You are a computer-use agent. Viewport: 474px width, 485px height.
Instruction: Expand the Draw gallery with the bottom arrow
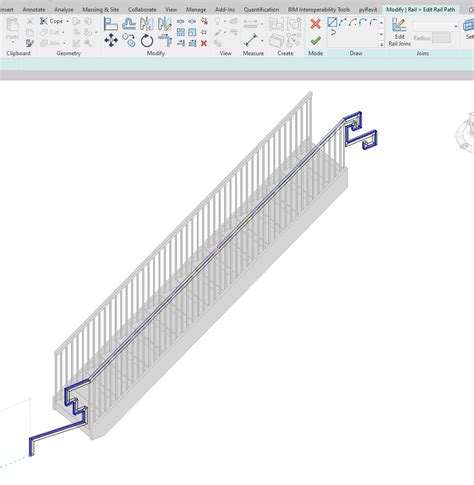pos(381,44)
